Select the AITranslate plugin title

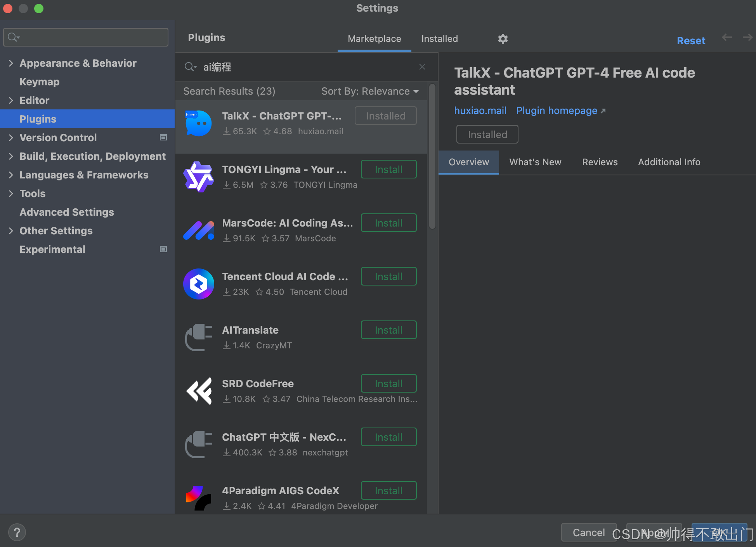click(x=250, y=330)
